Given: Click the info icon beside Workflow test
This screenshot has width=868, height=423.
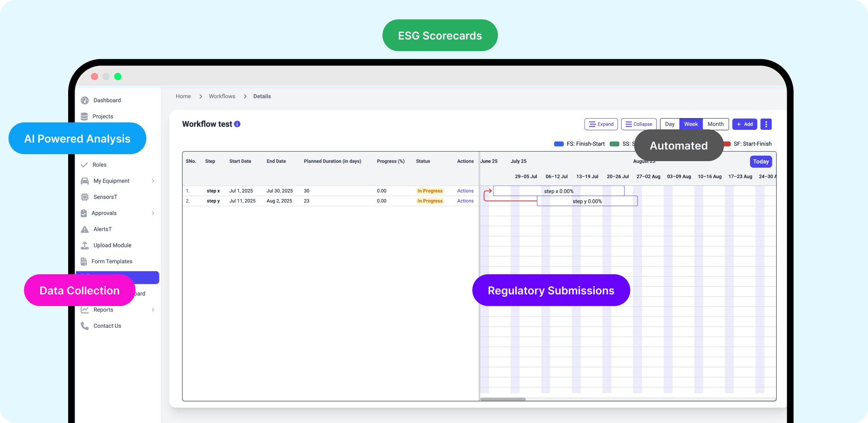Looking at the screenshot, I should 237,124.
